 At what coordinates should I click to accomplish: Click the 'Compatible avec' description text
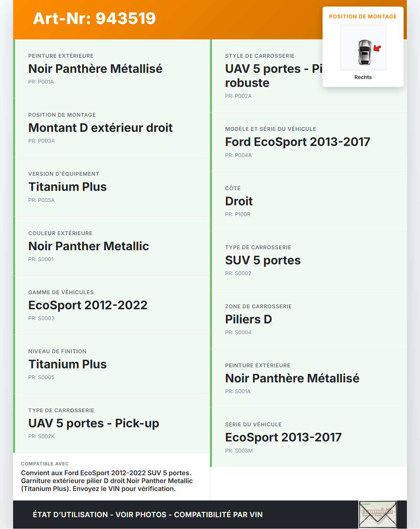click(x=107, y=481)
